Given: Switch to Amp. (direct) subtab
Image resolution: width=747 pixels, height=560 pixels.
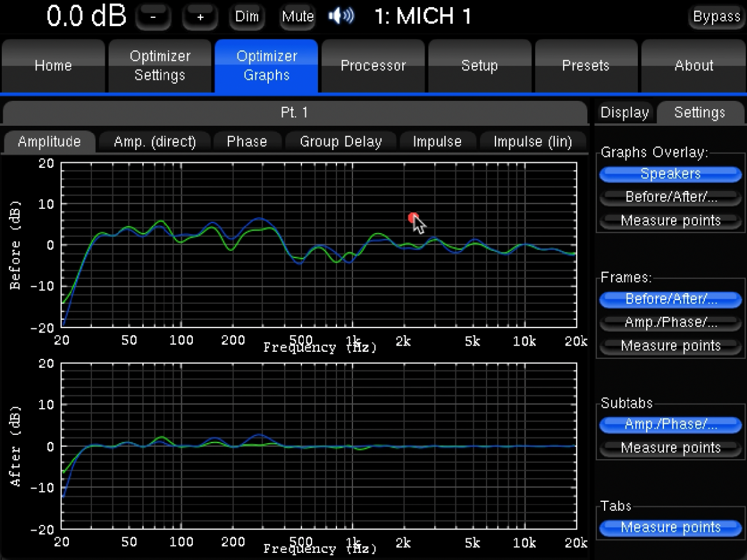Looking at the screenshot, I should point(155,142).
